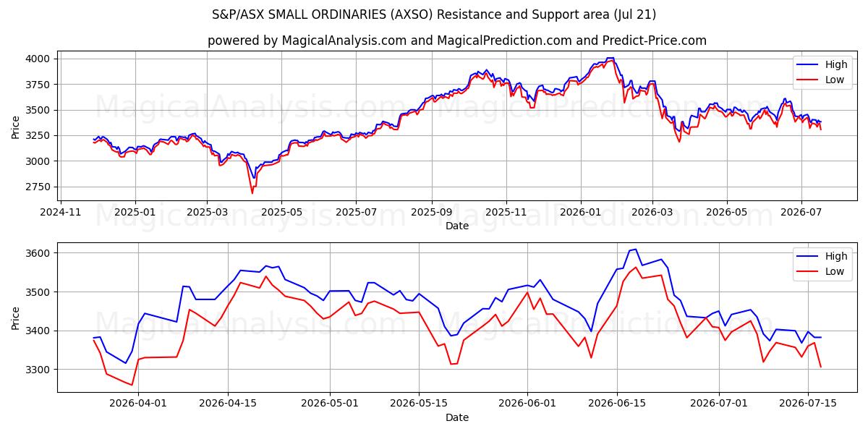Click the 2026-01 date tick
The height and width of the screenshot is (434, 868).
(x=581, y=213)
